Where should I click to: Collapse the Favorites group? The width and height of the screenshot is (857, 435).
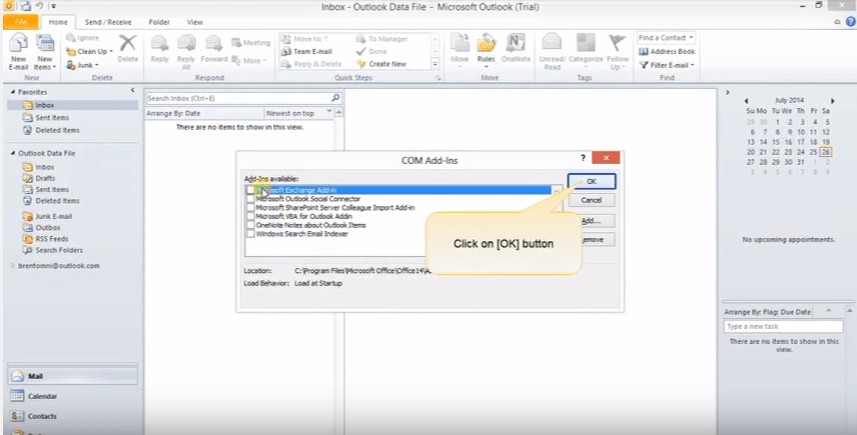pyautogui.click(x=13, y=92)
